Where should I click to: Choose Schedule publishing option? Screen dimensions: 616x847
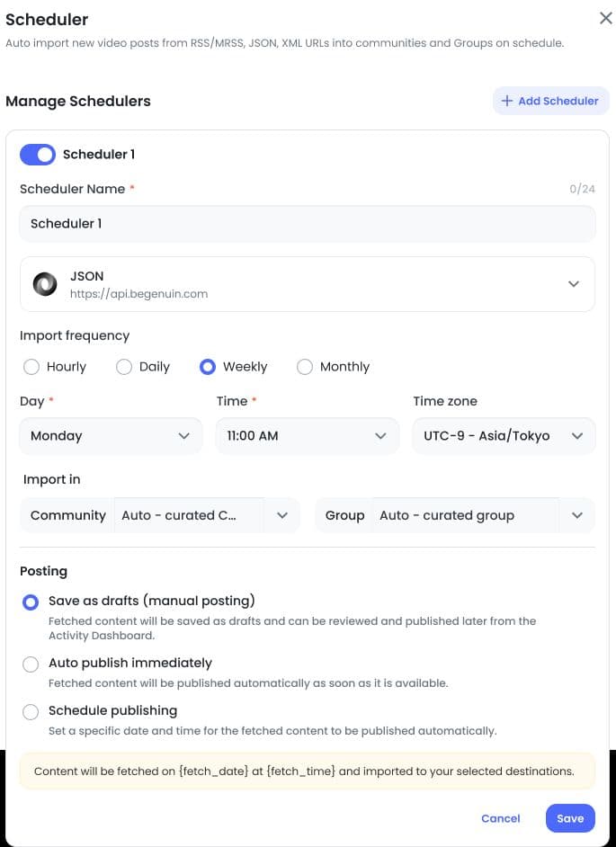coord(31,711)
